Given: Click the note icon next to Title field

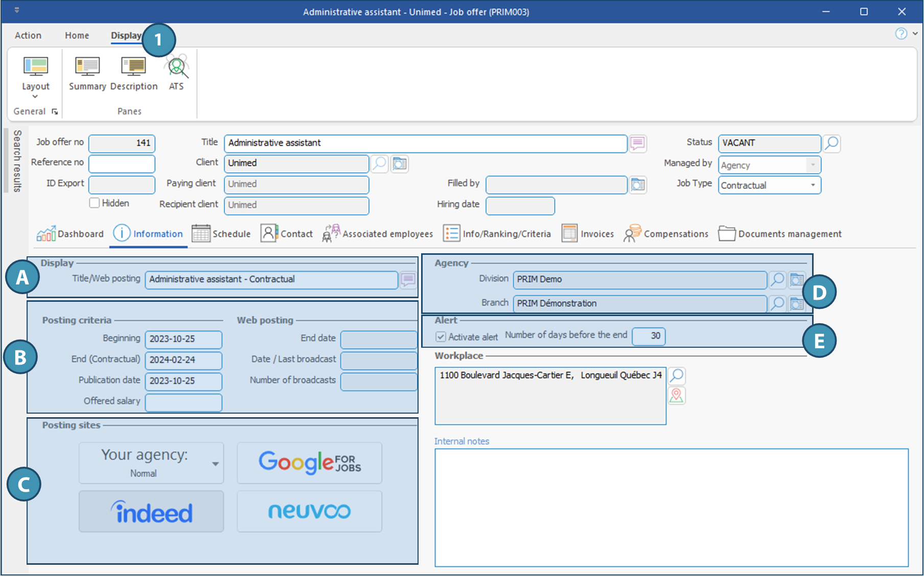Looking at the screenshot, I should click(637, 143).
